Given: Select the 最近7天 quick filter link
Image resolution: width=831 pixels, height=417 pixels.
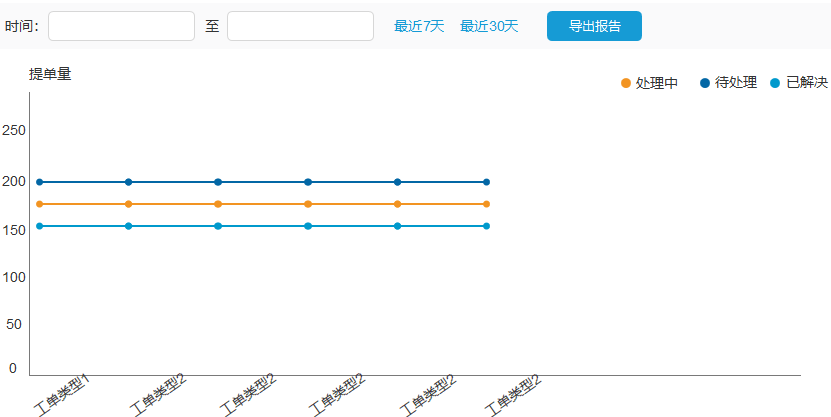Looking at the screenshot, I should point(419,26).
